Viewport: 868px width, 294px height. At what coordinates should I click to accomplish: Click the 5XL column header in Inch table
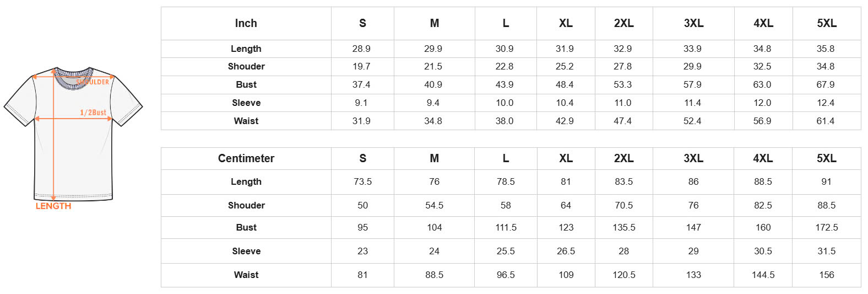(827, 23)
